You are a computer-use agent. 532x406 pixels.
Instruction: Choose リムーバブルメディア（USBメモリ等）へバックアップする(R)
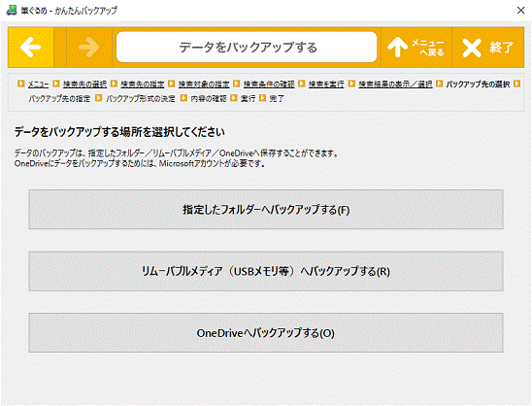266,271
